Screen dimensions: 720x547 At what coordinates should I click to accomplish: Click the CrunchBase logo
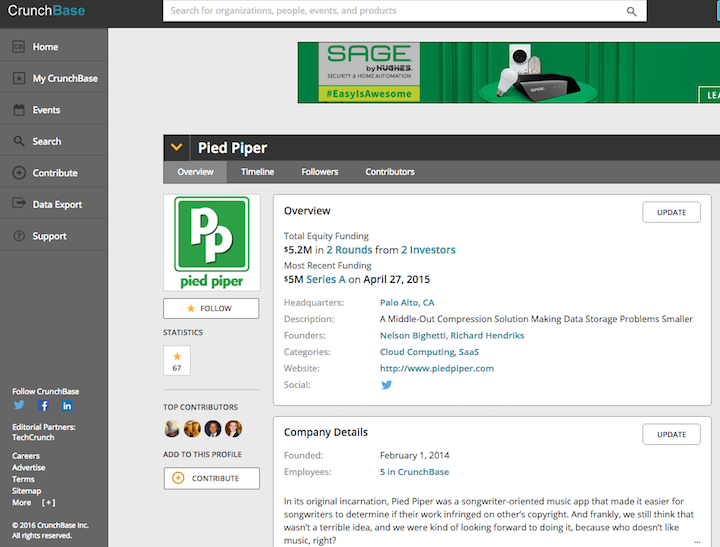coord(46,10)
